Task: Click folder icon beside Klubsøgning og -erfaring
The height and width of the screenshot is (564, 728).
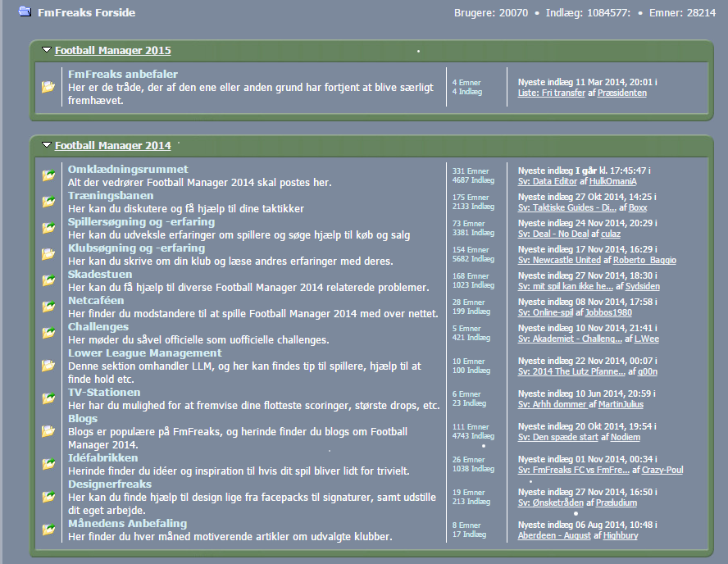Action: (48, 254)
